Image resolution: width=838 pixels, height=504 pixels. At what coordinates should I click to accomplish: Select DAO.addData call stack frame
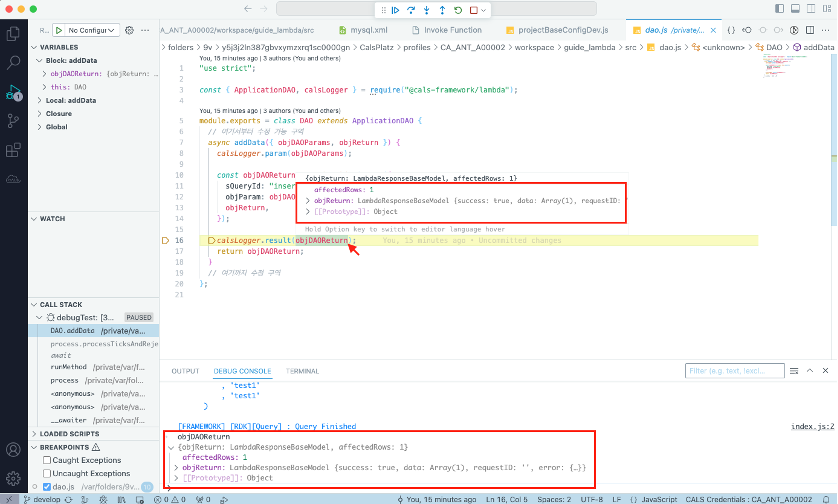[x=94, y=331]
